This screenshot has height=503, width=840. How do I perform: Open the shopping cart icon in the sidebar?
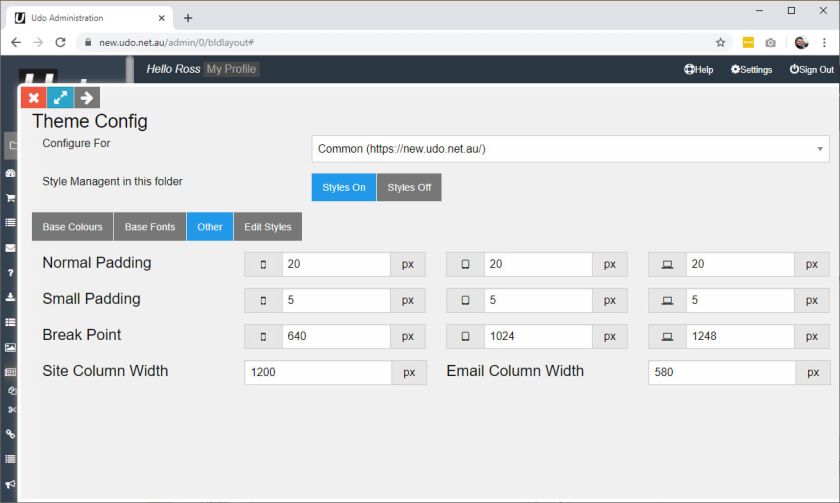coord(10,198)
